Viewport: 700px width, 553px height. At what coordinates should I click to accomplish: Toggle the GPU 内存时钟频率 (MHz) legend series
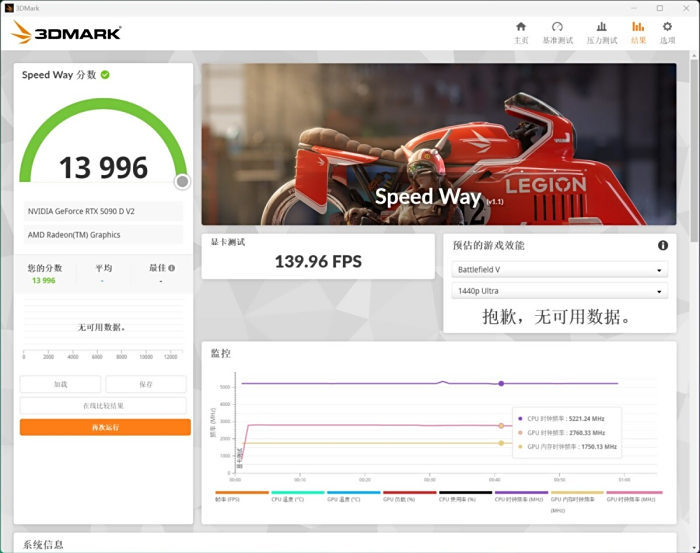click(x=576, y=501)
